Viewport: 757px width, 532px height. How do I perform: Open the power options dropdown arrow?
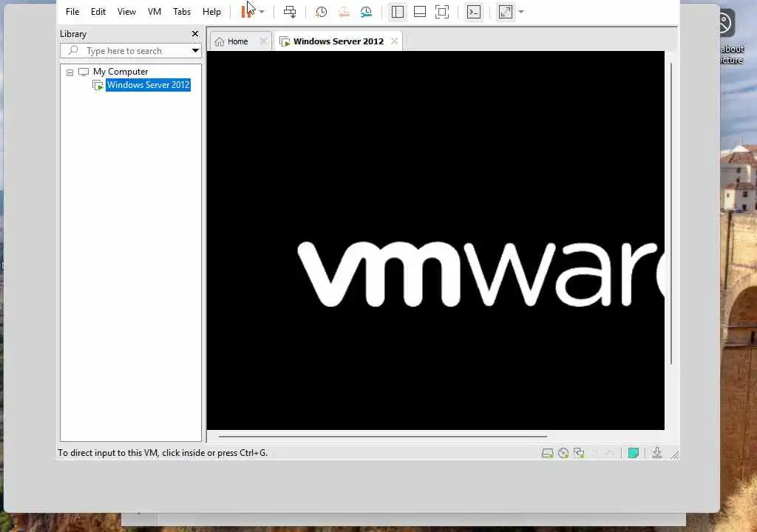262,12
